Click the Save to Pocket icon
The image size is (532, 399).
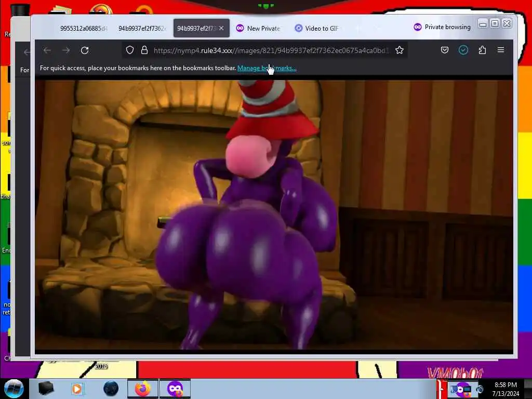click(x=445, y=50)
